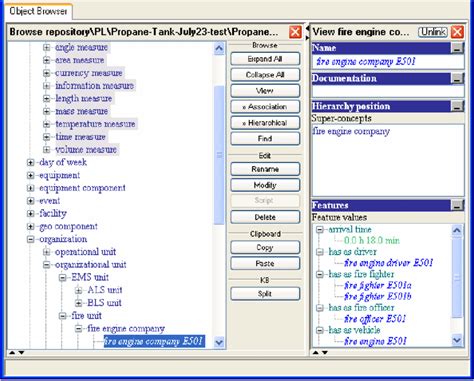The image size is (474, 381).
Task: Collapse the has as vehicle feature
Action: pyautogui.click(x=320, y=330)
